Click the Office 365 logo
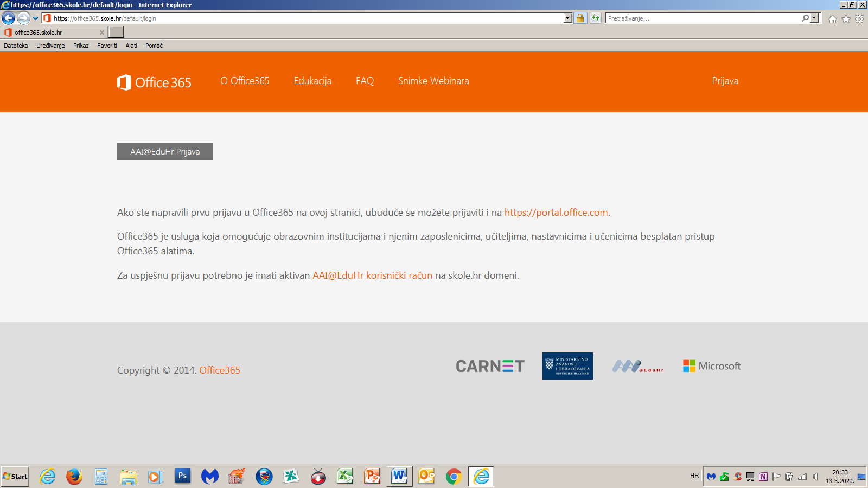 (x=154, y=82)
